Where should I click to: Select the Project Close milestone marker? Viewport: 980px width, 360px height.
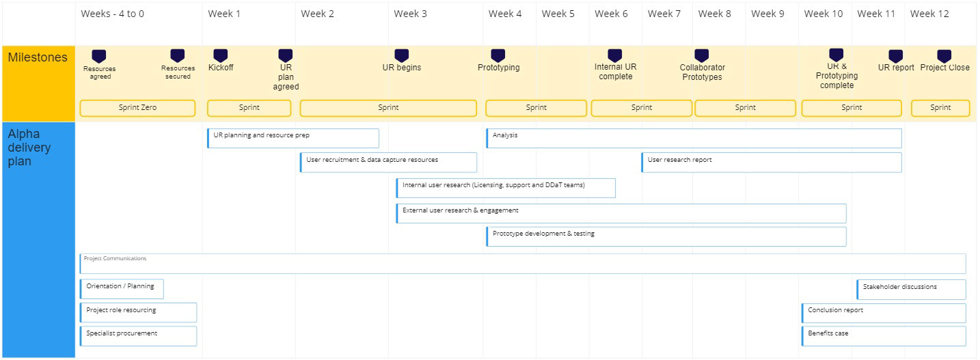(944, 57)
